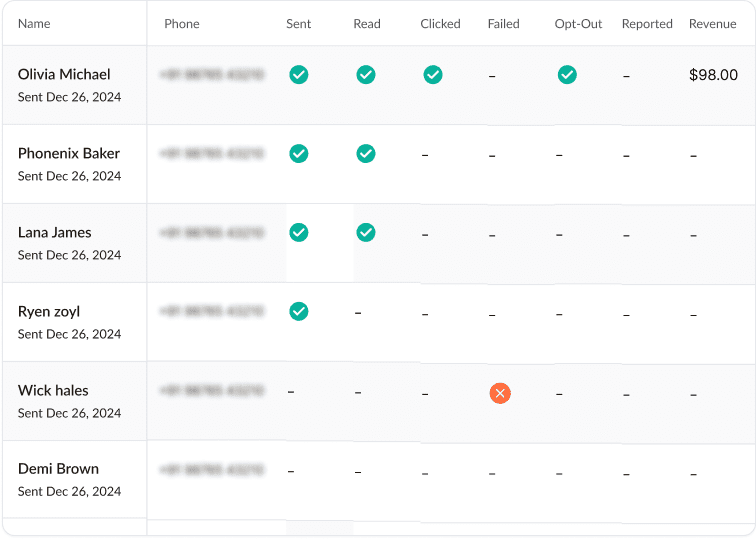Click Clicked checkmark for Olivia Michael

(x=433, y=75)
